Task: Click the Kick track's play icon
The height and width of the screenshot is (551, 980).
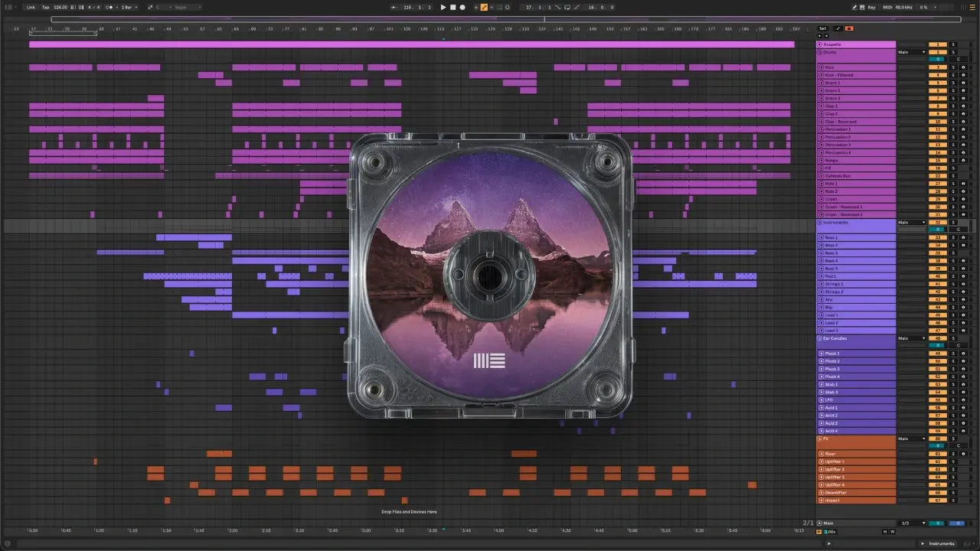Action: tap(822, 68)
